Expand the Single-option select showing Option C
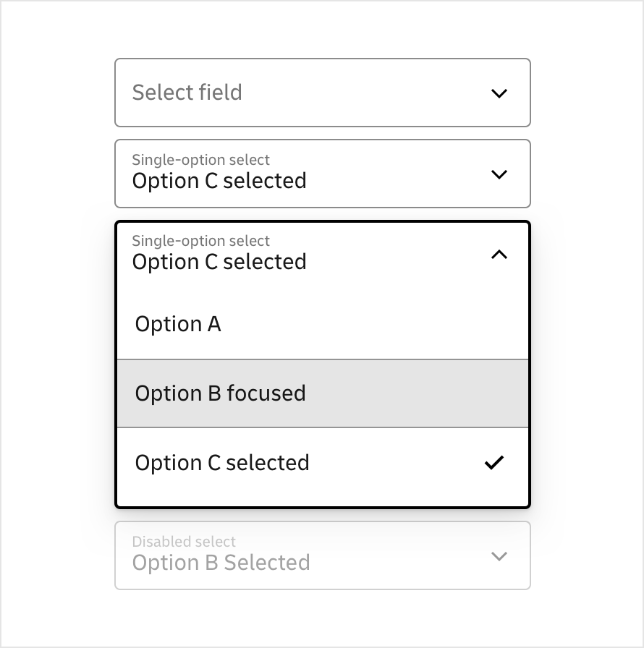644x648 pixels. (322, 174)
